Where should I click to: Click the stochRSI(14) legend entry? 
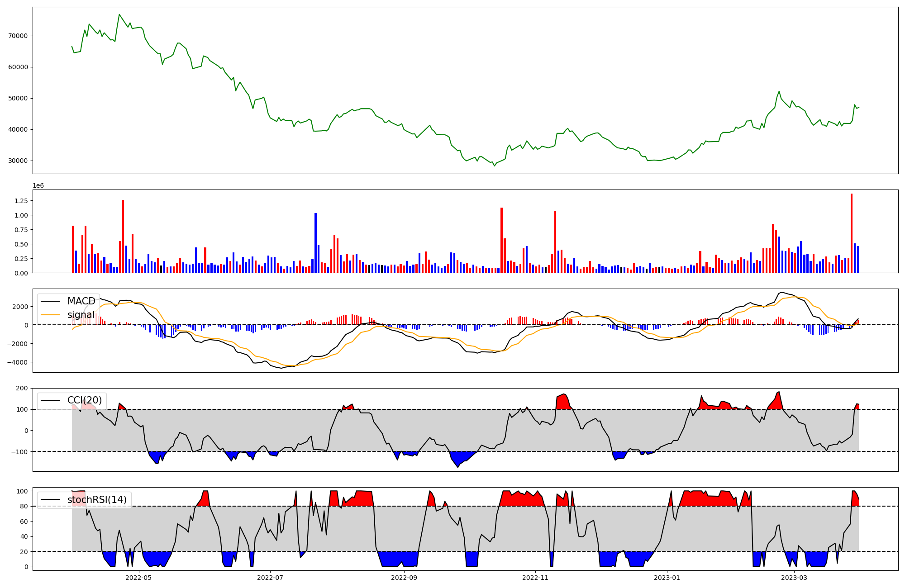pyautogui.click(x=97, y=500)
